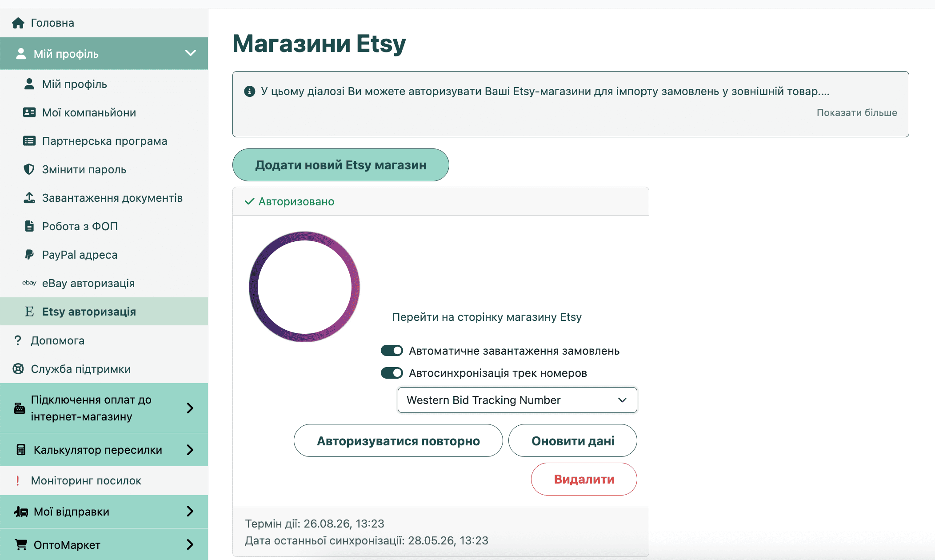Click the user icon in Мій профіль header
Viewport: 935px width, 560px height.
click(20, 54)
